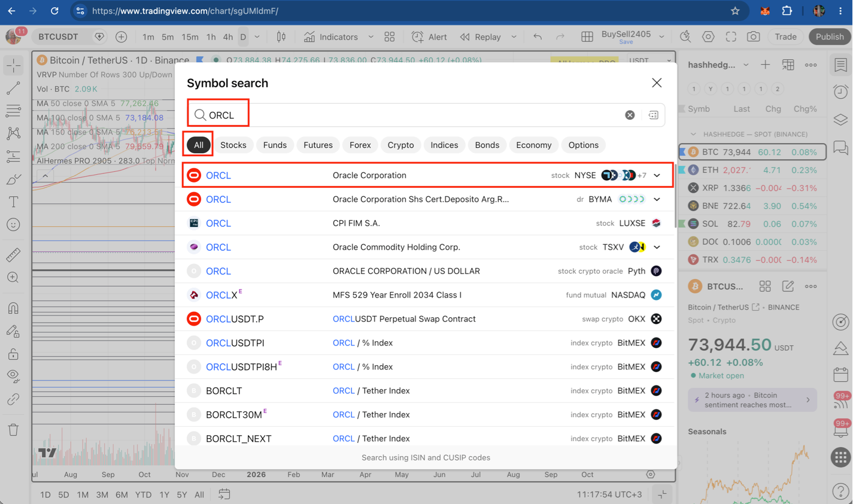Switch to the Futures filter tab

(318, 145)
